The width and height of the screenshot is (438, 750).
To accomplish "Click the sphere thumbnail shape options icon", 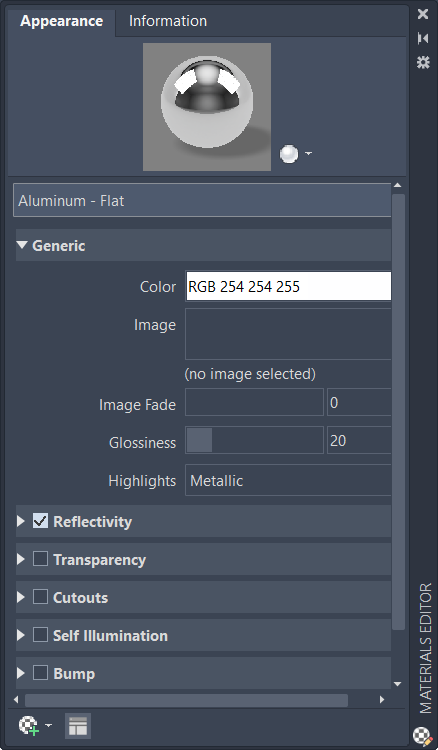I will click(296, 154).
